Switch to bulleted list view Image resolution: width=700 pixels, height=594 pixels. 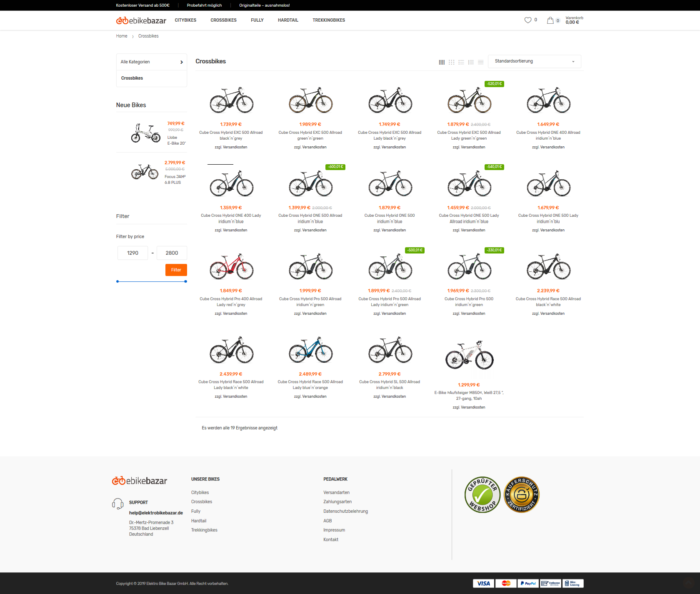(461, 62)
